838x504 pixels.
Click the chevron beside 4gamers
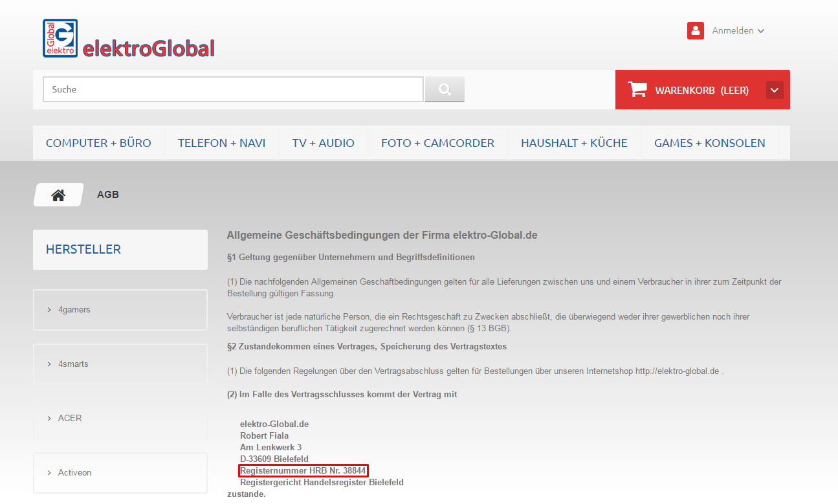click(49, 310)
